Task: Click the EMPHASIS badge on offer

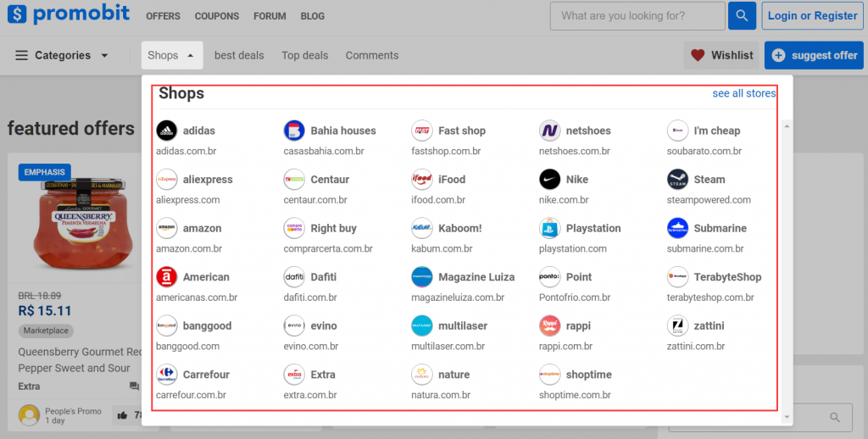Action: click(44, 172)
